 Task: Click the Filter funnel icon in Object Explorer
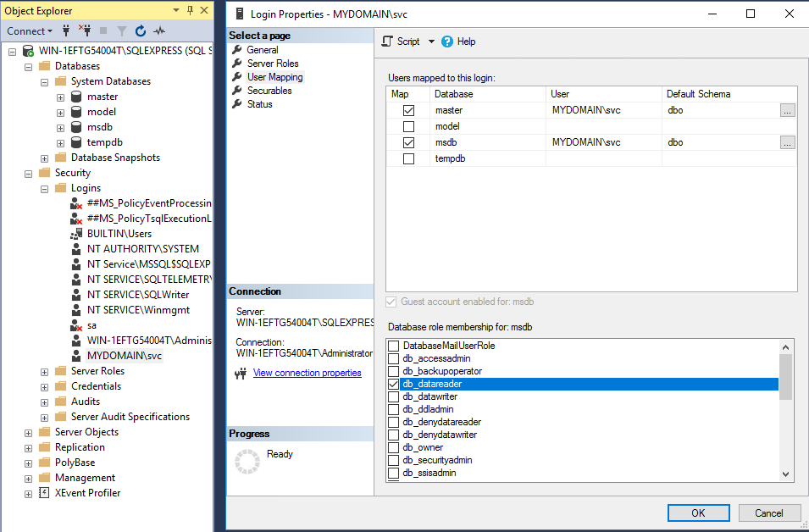pyautogui.click(x=122, y=31)
